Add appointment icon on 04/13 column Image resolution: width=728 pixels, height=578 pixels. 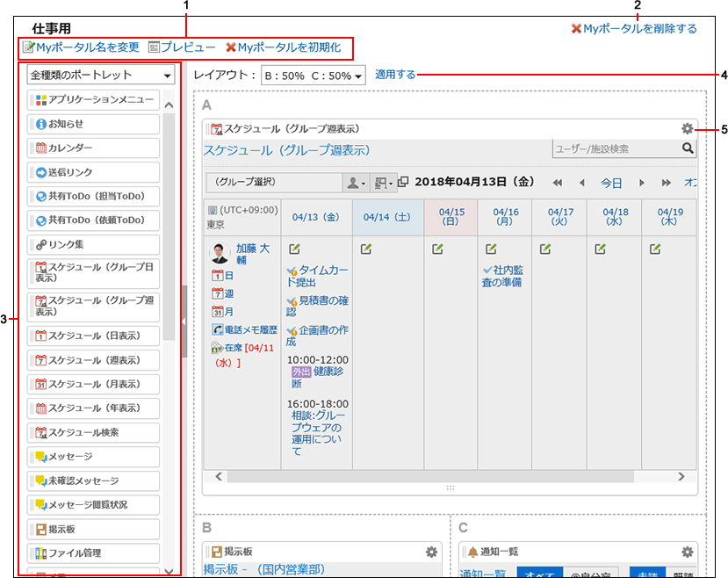(294, 249)
